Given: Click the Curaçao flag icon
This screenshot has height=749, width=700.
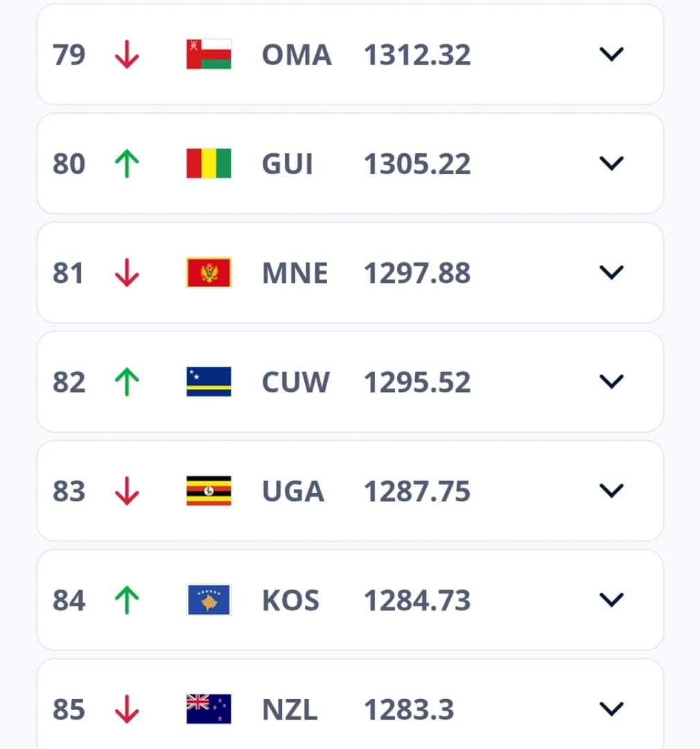Looking at the screenshot, I should [x=209, y=382].
